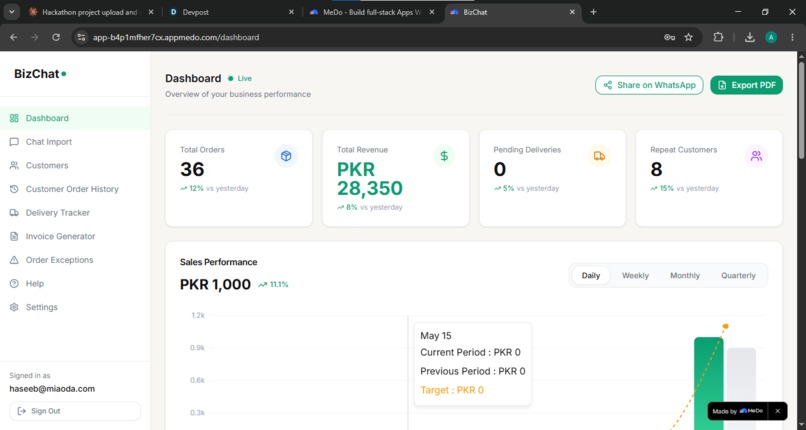The image size is (806, 430).
Task: Open a new browser tab
Action: tap(593, 12)
